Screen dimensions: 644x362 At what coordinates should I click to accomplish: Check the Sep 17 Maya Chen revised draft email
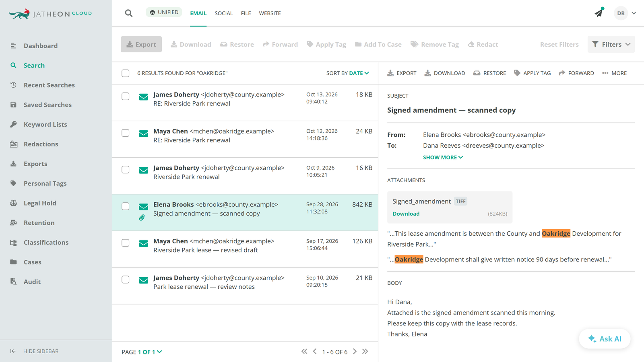coord(126,243)
